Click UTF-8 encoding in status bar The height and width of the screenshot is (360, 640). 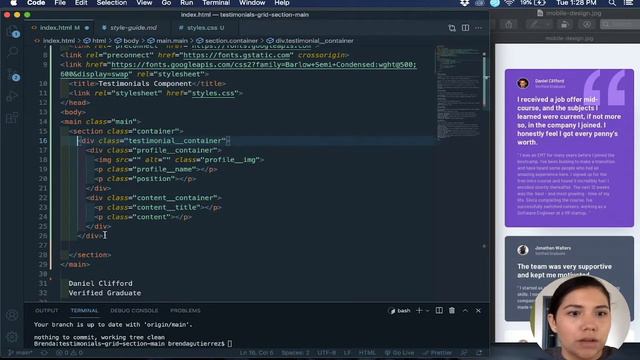[326, 353]
